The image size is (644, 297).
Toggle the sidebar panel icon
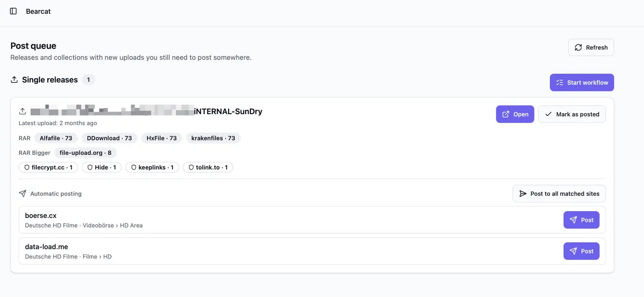tap(13, 11)
